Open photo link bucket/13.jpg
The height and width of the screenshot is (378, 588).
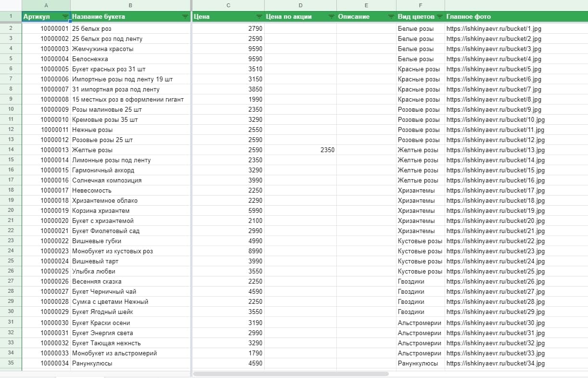[496, 150]
